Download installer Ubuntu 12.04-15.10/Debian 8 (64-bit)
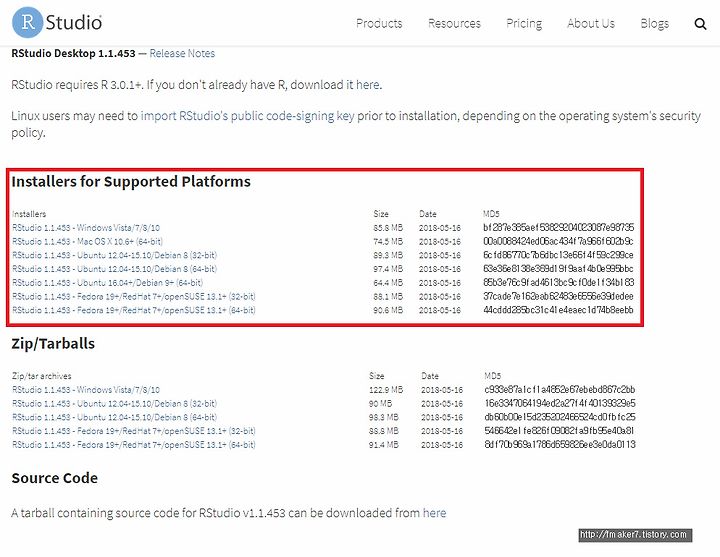Viewport: 720px width, 557px height. (x=114, y=269)
